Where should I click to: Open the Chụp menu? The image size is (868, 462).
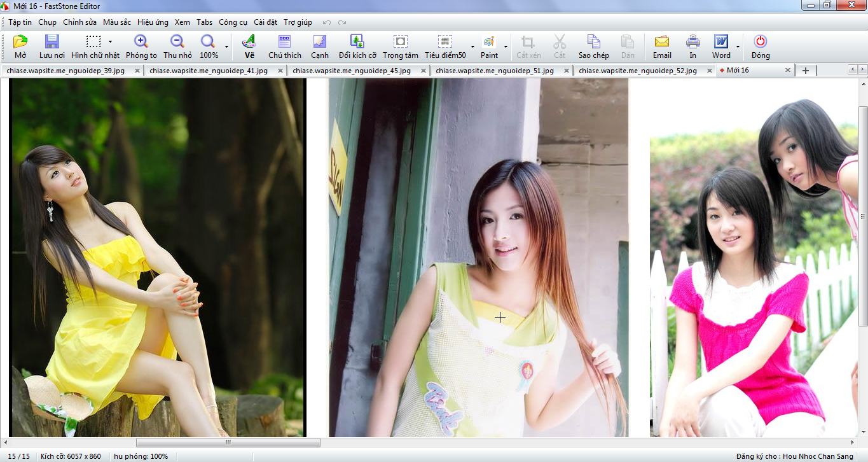pyautogui.click(x=47, y=22)
